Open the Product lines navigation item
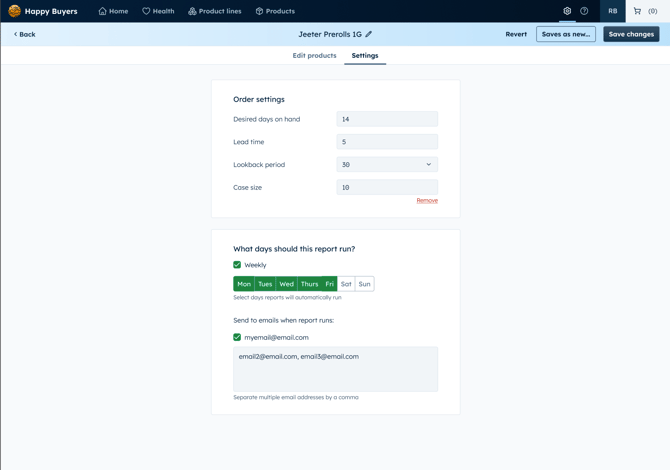Screen dimensions: 670x470 215,11
